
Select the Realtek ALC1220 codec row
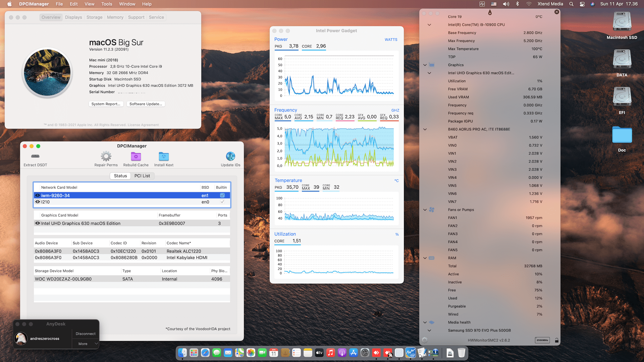132,251
